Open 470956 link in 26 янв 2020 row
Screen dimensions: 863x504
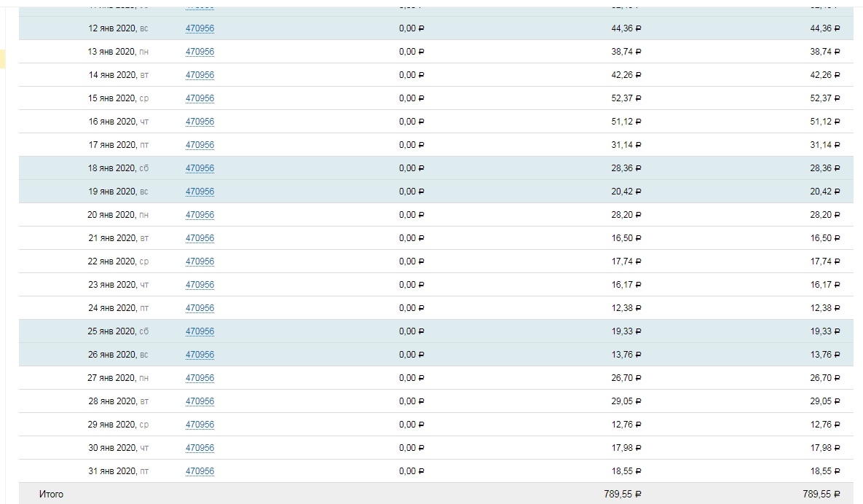200,355
